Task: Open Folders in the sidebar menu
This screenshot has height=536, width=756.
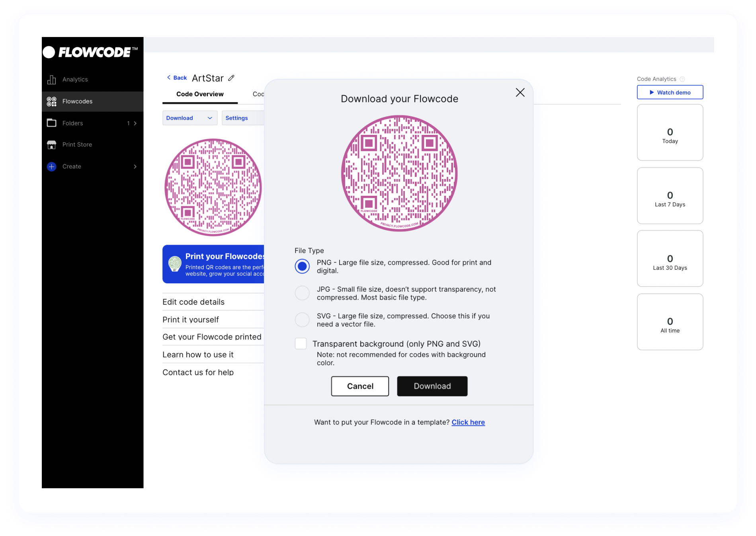Action: tap(92, 123)
